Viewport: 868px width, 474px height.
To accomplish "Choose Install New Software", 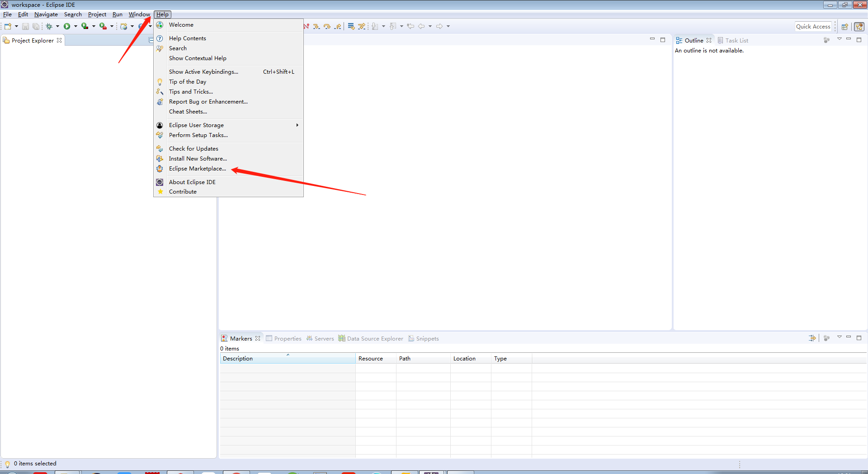I will click(x=228, y=159).
